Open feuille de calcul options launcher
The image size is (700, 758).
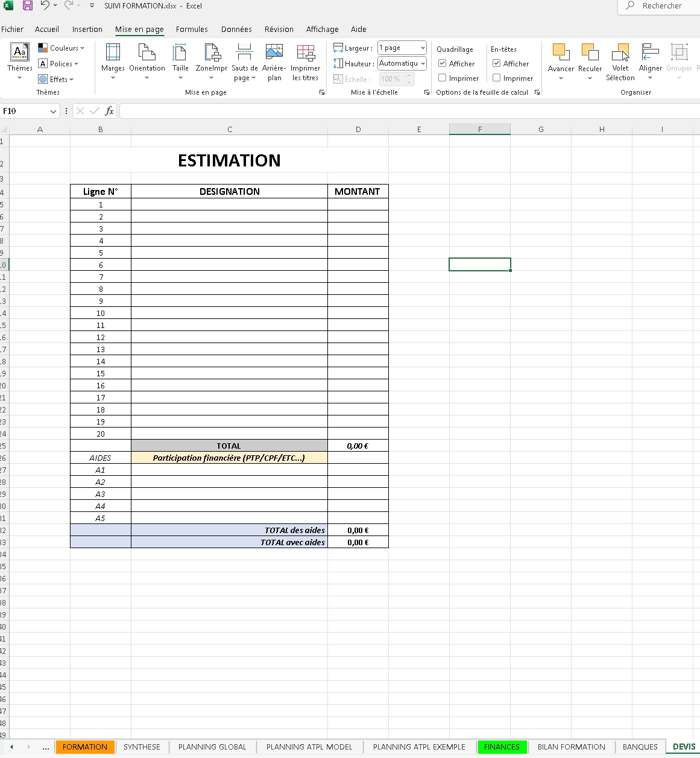(x=537, y=92)
